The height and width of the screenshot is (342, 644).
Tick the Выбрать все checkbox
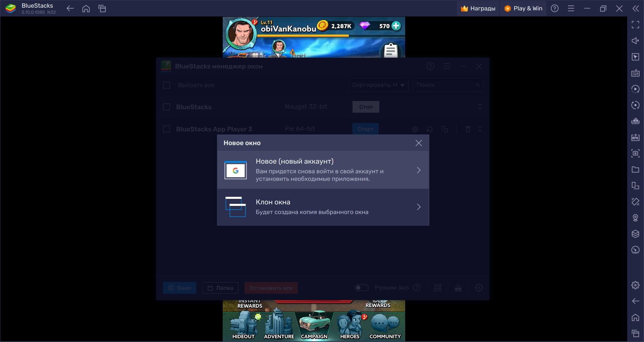click(x=166, y=85)
